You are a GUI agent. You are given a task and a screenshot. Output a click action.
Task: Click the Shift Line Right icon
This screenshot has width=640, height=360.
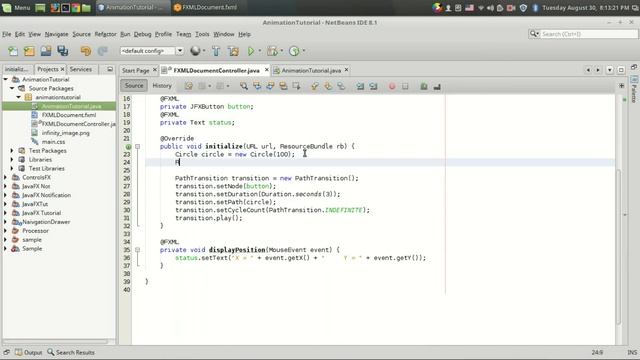pyautogui.click(x=373, y=86)
